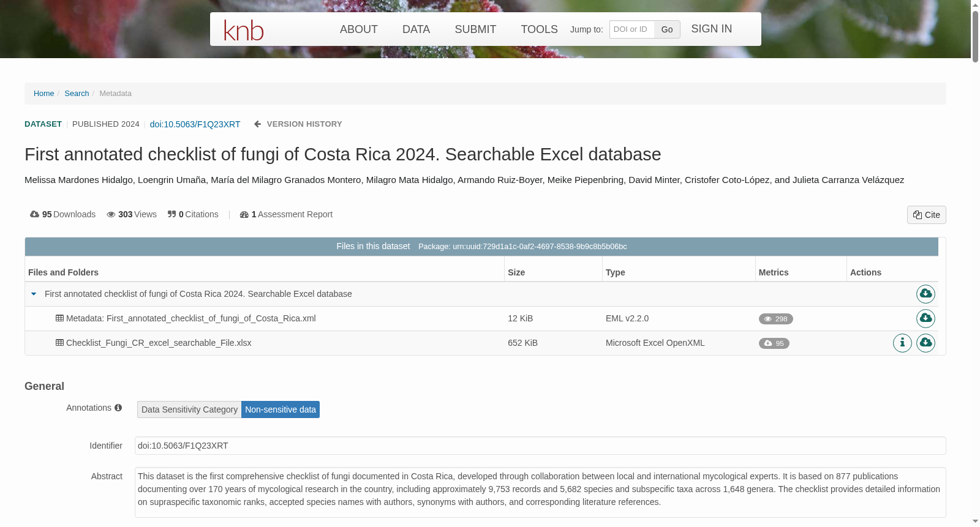Viewport: 980px width, 527px height.
Task: Click SIGN IN
Action: point(712,29)
